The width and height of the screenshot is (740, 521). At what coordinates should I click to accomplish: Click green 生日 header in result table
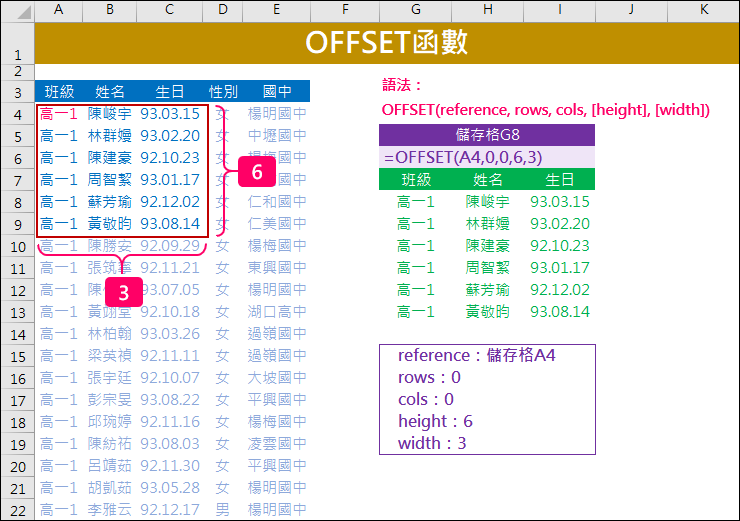pyautogui.click(x=560, y=180)
